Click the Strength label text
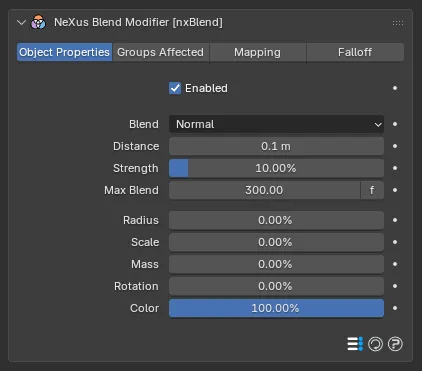Screen dimensions: 422x371 click(136, 168)
